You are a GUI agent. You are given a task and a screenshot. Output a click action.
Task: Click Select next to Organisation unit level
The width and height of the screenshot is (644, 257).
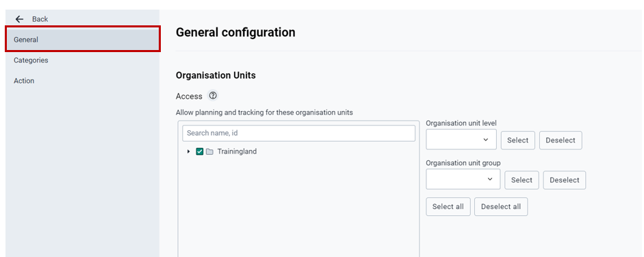tap(517, 140)
